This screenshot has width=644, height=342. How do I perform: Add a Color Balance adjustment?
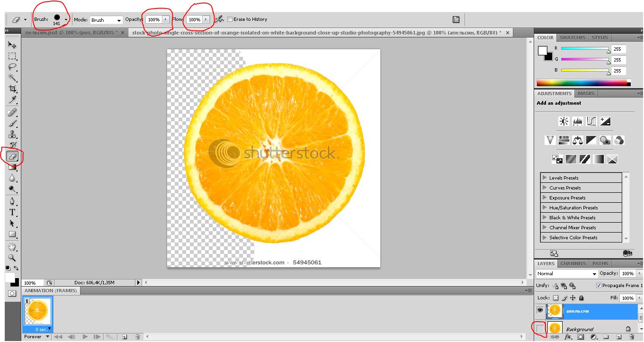[x=577, y=140]
